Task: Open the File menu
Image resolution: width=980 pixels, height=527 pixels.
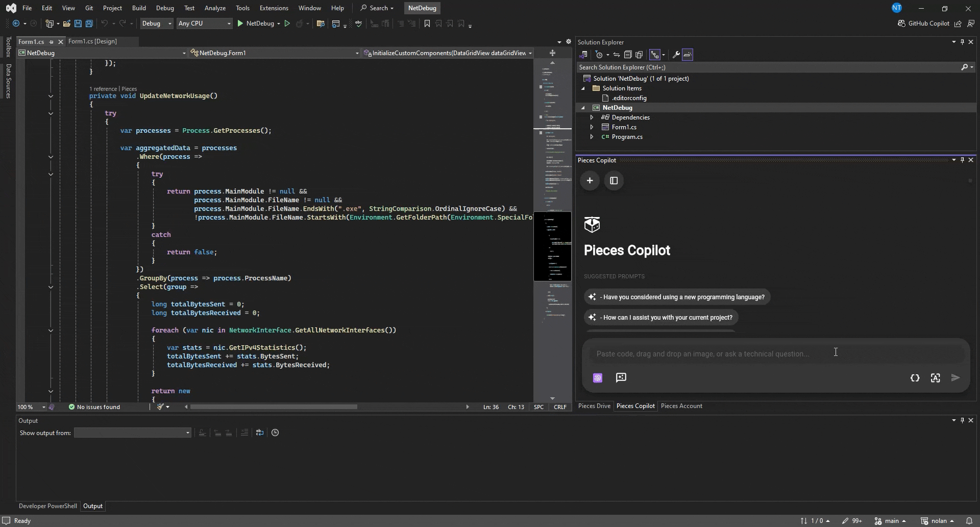Action: click(27, 8)
